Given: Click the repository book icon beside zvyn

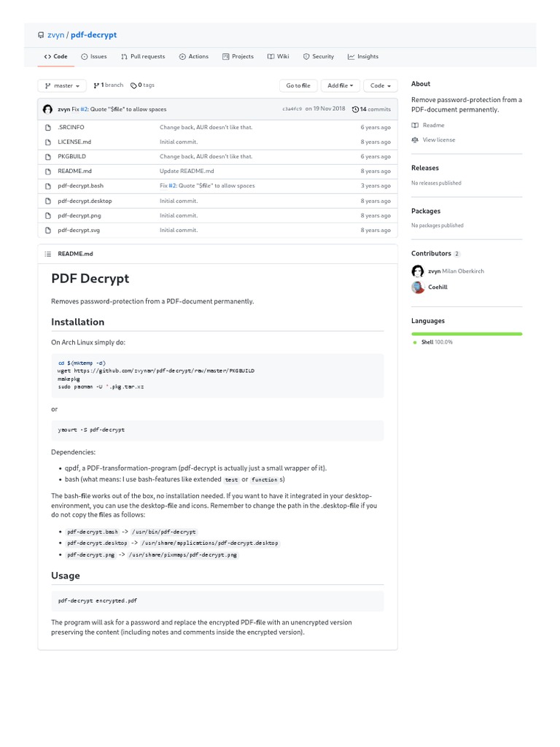Looking at the screenshot, I should pos(41,35).
